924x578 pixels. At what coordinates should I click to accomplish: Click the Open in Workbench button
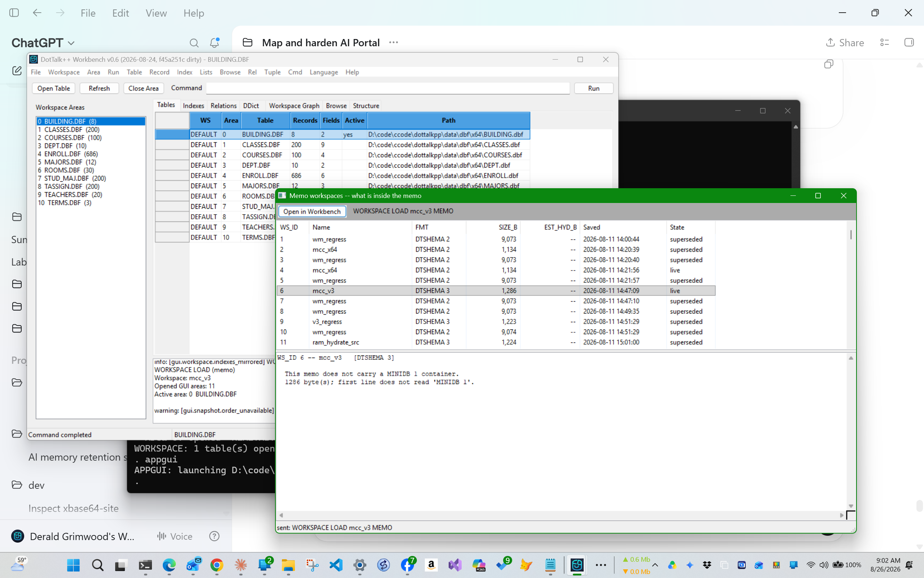[312, 211]
